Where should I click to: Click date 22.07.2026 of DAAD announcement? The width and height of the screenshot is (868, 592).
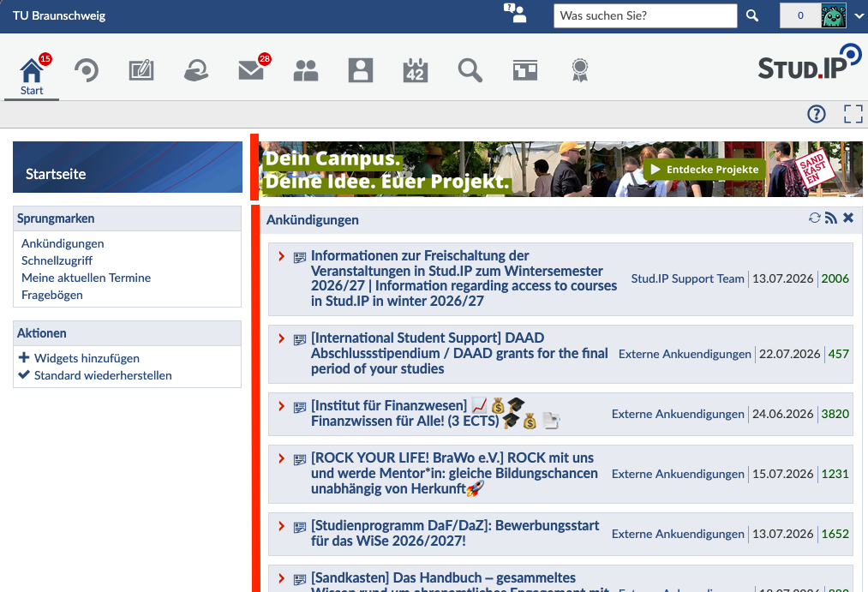tap(789, 354)
